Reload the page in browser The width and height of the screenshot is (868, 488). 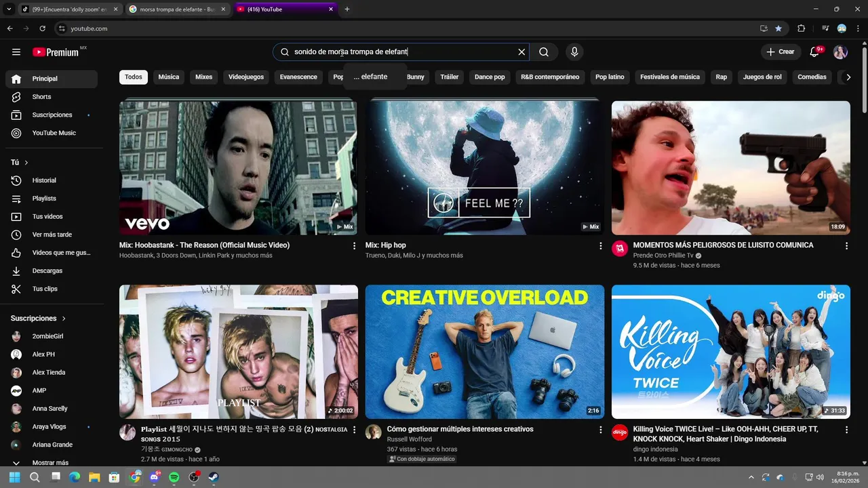tap(42, 28)
